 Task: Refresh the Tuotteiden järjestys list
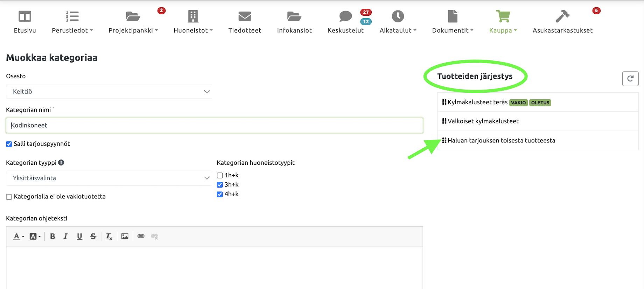pyautogui.click(x=630, y=79)
